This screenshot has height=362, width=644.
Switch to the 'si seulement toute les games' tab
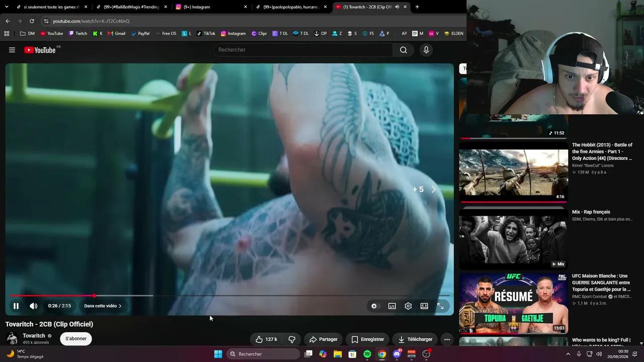point(51,7)
